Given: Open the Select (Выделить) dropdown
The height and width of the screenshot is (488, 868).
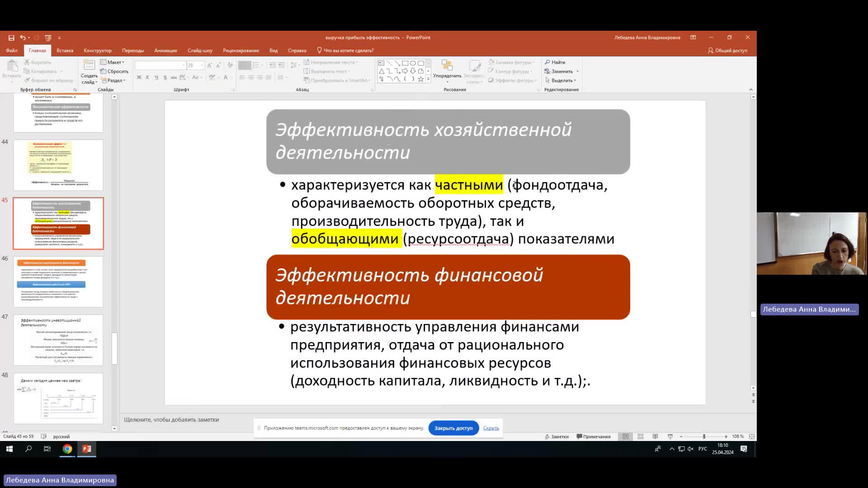Looking at the screenshot, I should click(x=561, y=80).
